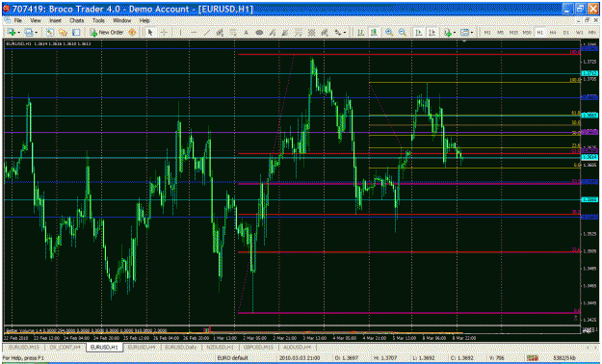Switch to the DX_CONT,H4 chart tab

pyautogui.click(x=65, y=347)
